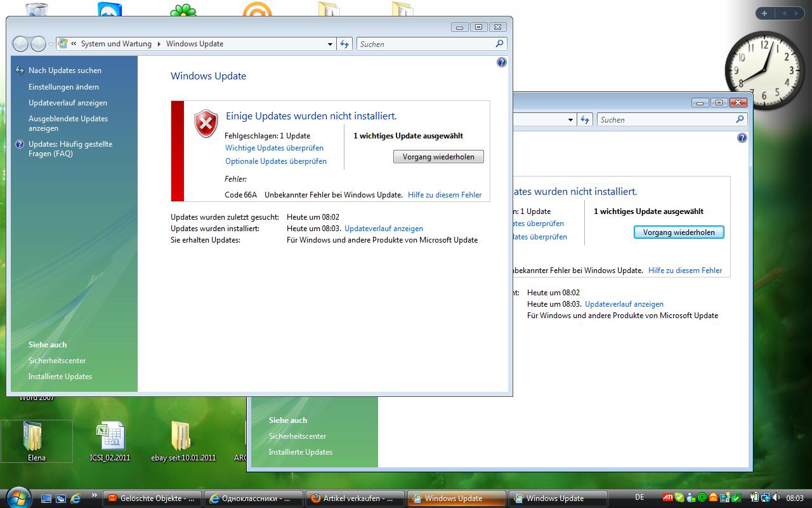
Task: Switch to Artikel verkaufen taskbar item
Action: [354, 498]
